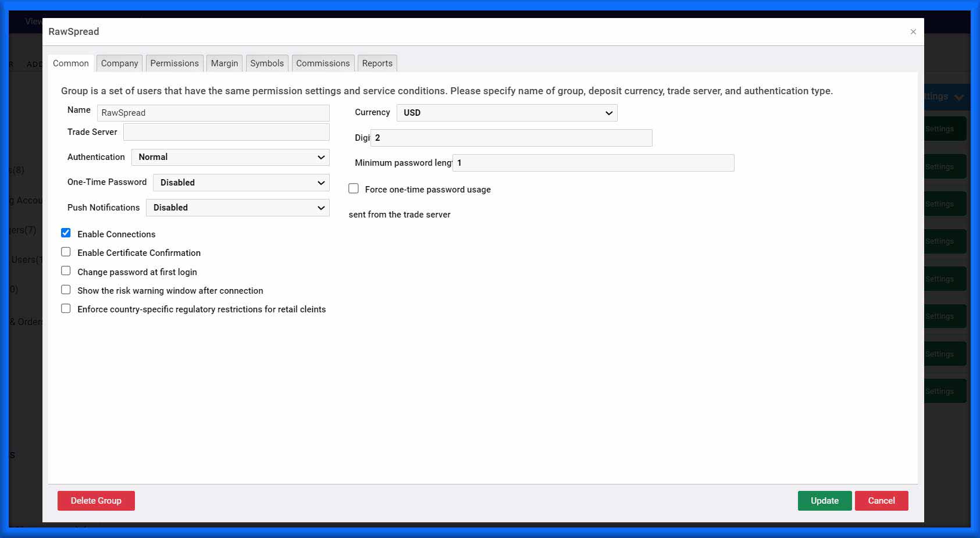980x538 pixels.
Task: Expand the Push Notifications dropdown
Action: coord(237,208)
